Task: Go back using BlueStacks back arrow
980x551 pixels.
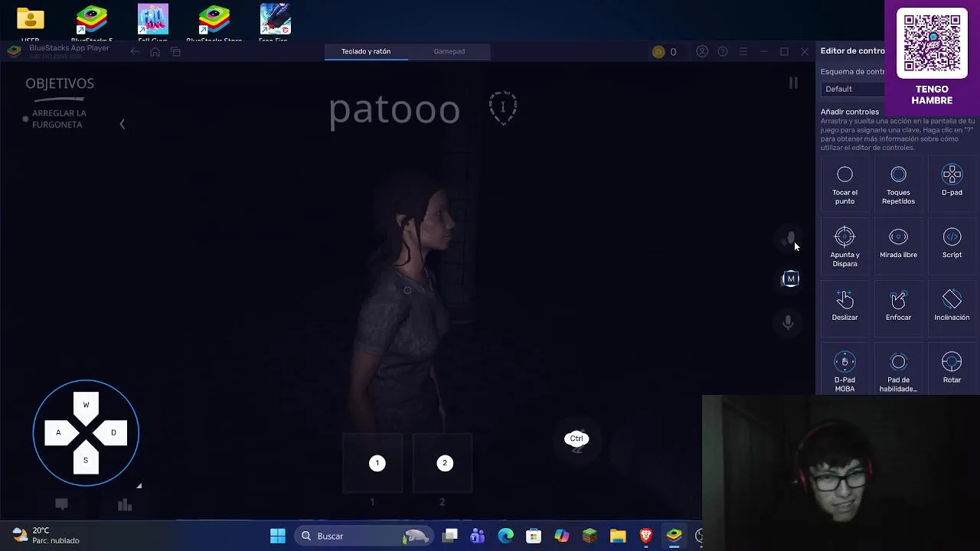Action: coord(135,51)
